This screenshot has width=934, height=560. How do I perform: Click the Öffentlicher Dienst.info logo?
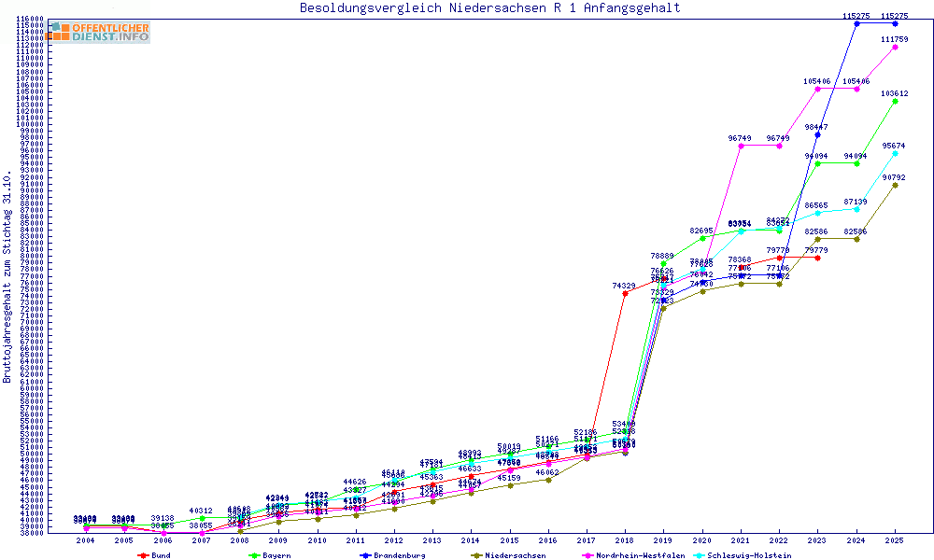[97, 32]
